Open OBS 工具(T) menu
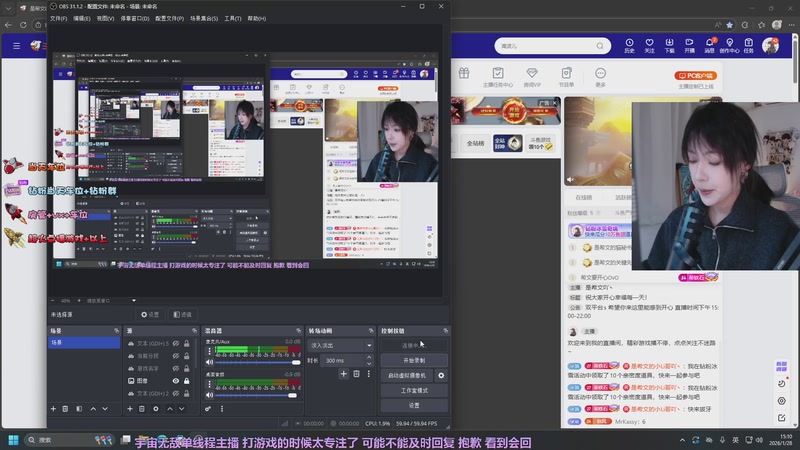Screen dimensions: 800x450 [233, 18]
